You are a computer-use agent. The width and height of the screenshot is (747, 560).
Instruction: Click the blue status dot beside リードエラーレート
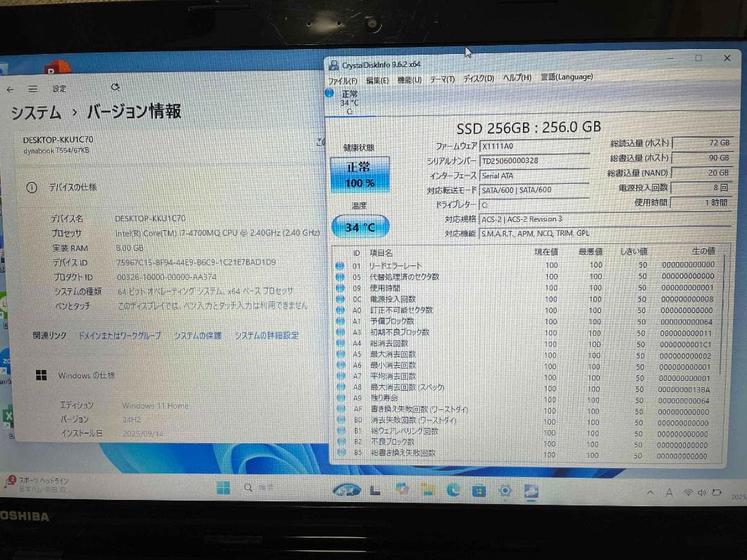[x=339, y=265]
